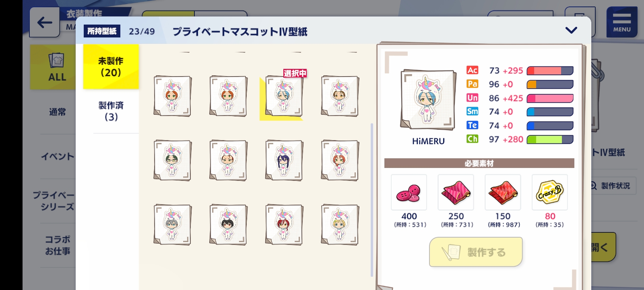This screenshot has height=290, width=644.
Task: Go back with the left arrow button
Action: point(44,23)
